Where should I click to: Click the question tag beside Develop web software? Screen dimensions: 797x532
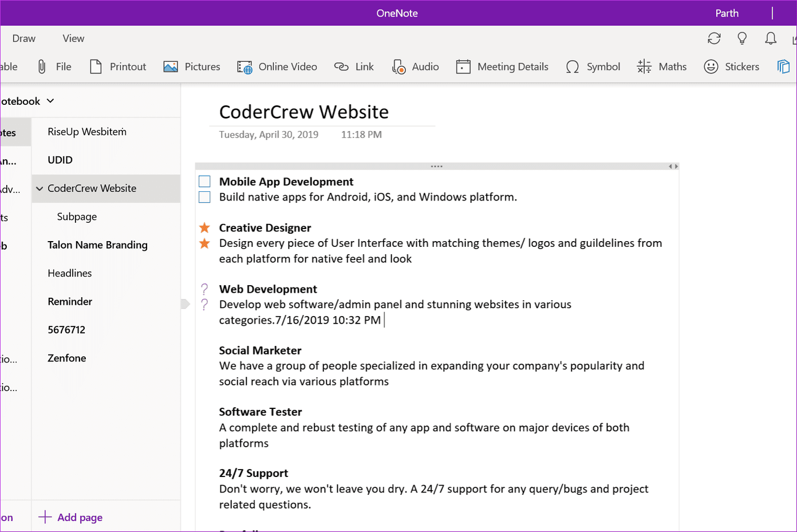(204, 305)
